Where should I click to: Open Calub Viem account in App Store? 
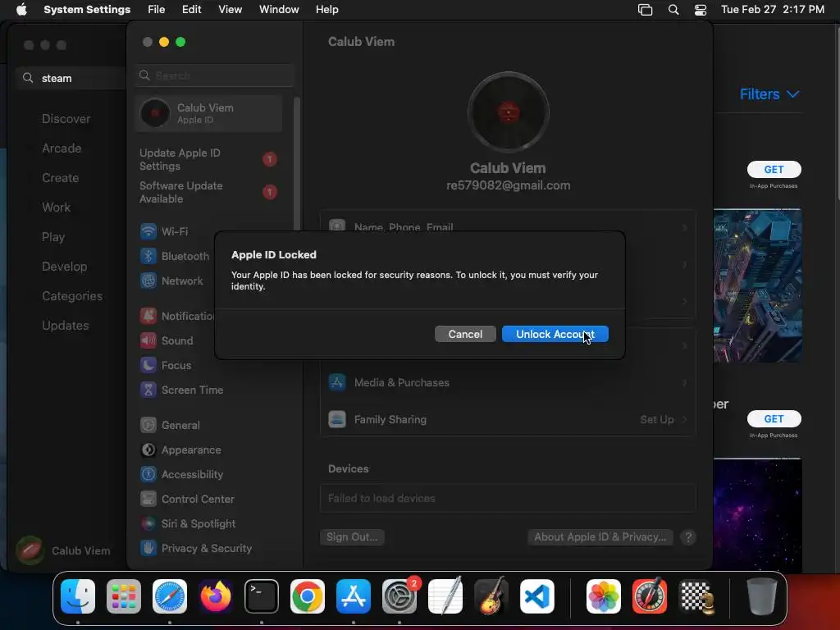point(63,550)
